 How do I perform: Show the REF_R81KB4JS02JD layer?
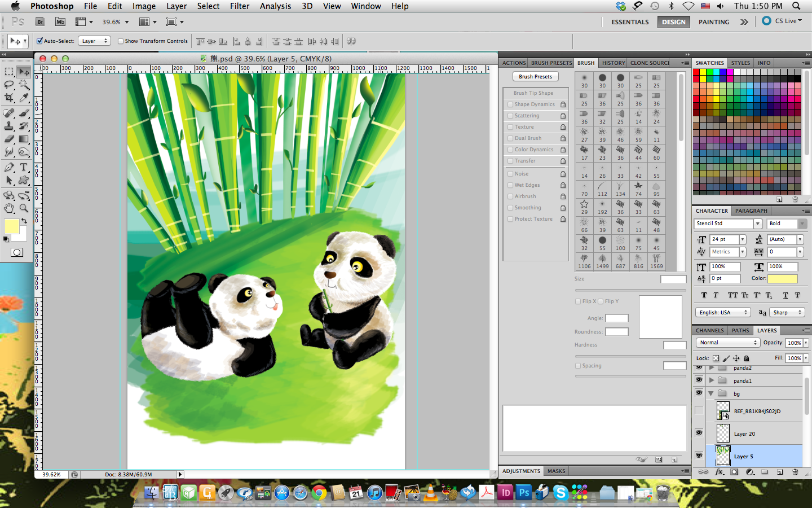pyautogui.click(x=699, y=410)
